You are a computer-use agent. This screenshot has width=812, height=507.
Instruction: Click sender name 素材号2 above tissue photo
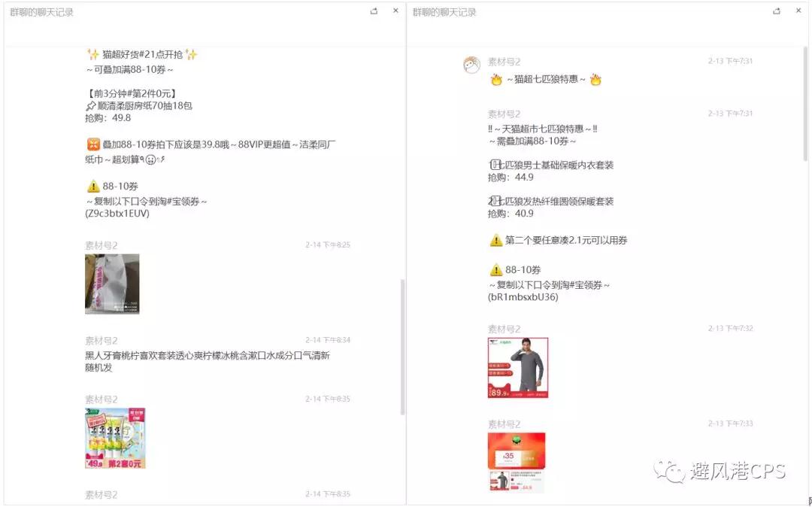coord(101,245)
